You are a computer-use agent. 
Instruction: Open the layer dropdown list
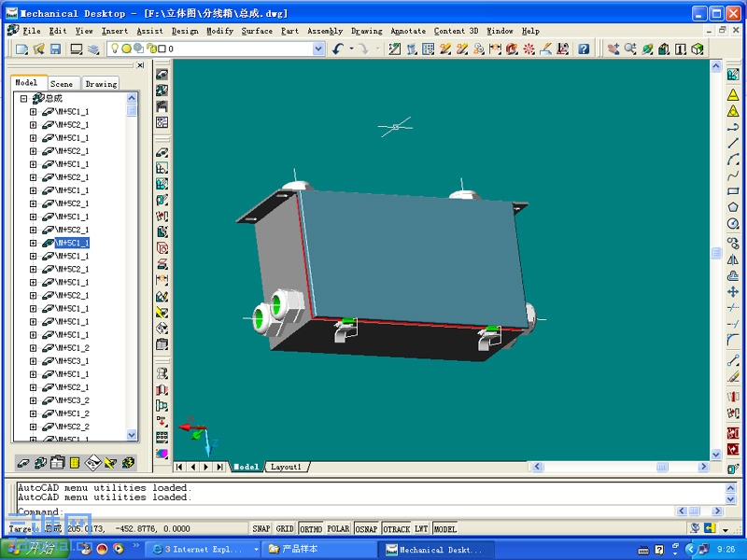click(318, 49)
